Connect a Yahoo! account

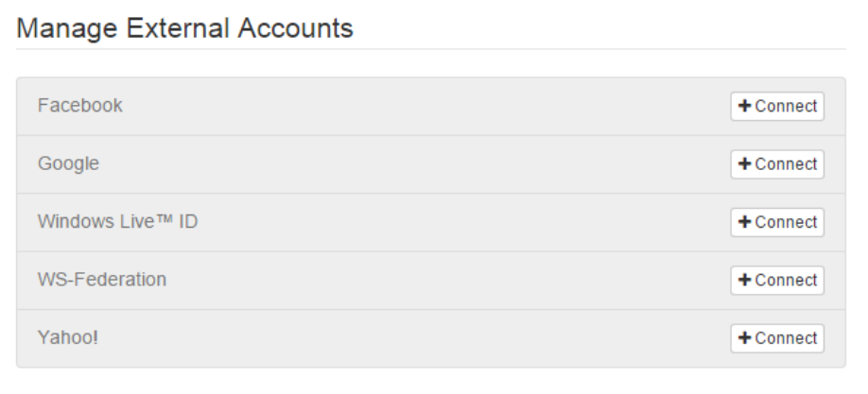pyautogui.click(x=777, y=338)
